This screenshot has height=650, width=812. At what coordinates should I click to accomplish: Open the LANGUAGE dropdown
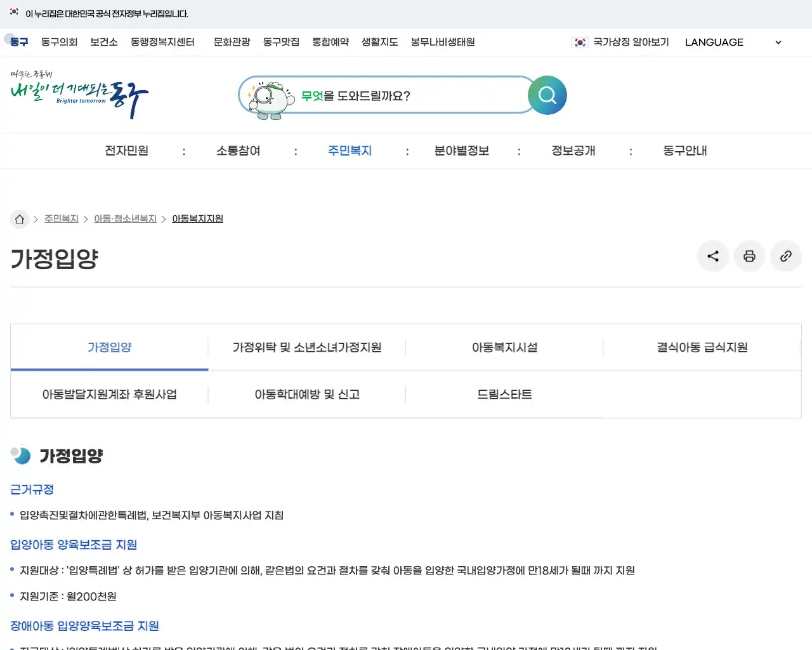click(714, 42)
